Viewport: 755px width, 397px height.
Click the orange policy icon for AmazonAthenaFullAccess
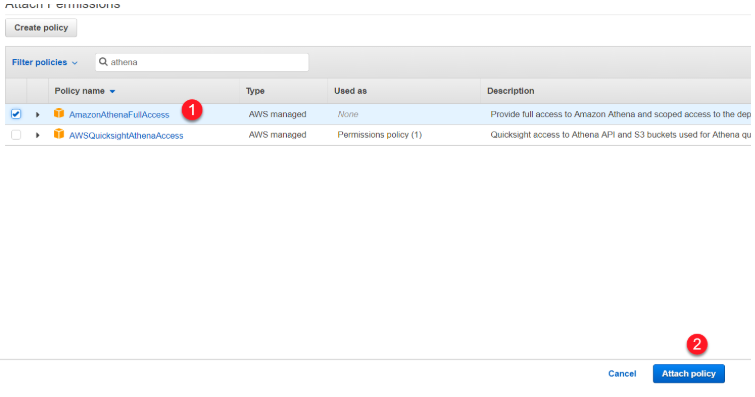point(59,113)
